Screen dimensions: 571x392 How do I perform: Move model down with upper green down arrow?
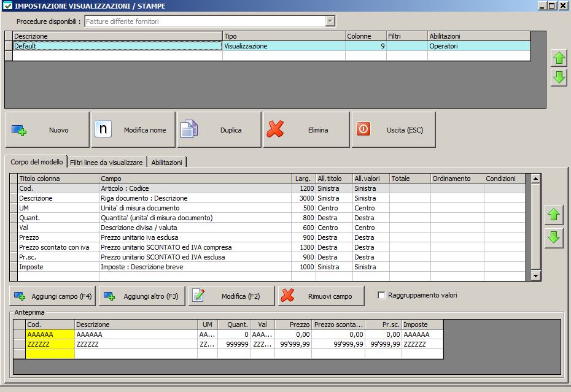click(559, 77)
